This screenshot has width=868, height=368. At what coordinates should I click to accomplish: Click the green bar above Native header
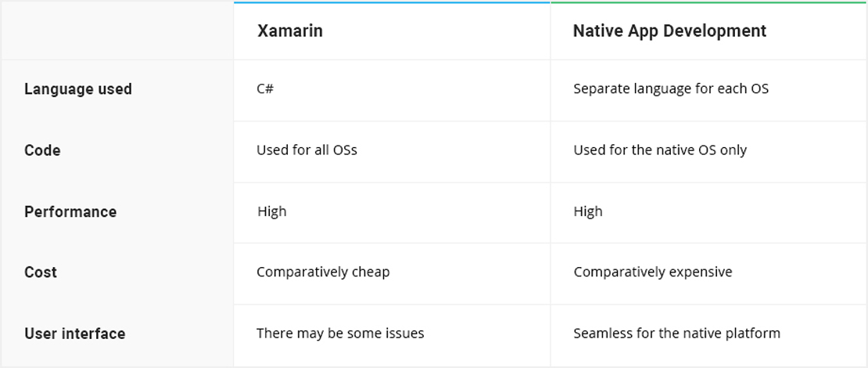[709, 2]
